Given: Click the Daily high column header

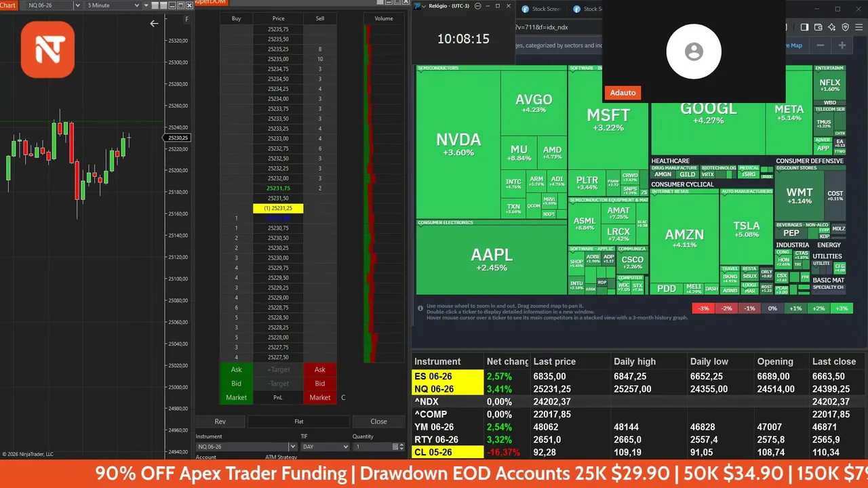Looking at the screenshot, I should pyautogui.click(x=649, y=361).
